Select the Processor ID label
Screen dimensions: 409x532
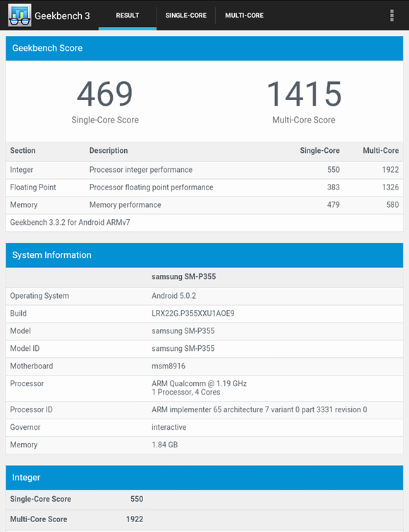[x=31, y=410]
